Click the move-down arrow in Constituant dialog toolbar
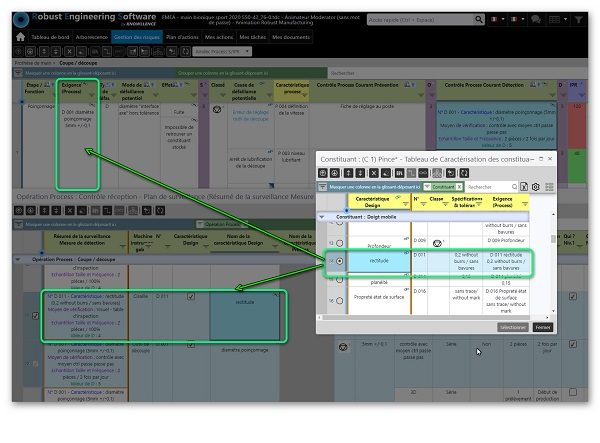Screen dimensions: 600x443 tap(360, 173)
